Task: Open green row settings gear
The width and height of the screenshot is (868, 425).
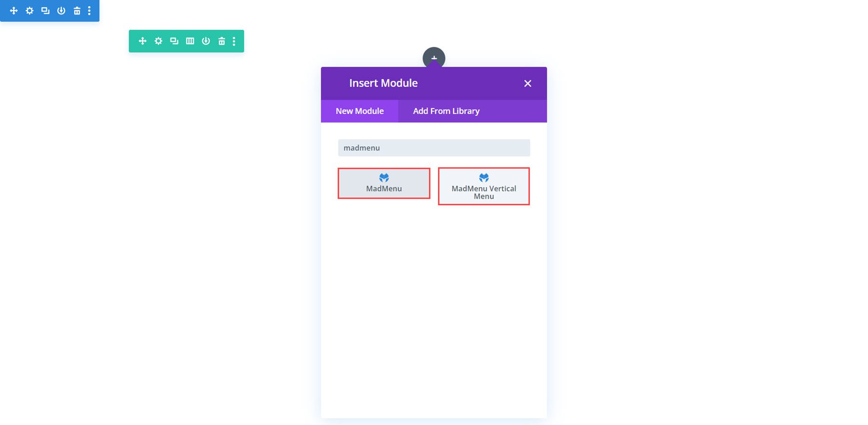Action: [159, 41]
